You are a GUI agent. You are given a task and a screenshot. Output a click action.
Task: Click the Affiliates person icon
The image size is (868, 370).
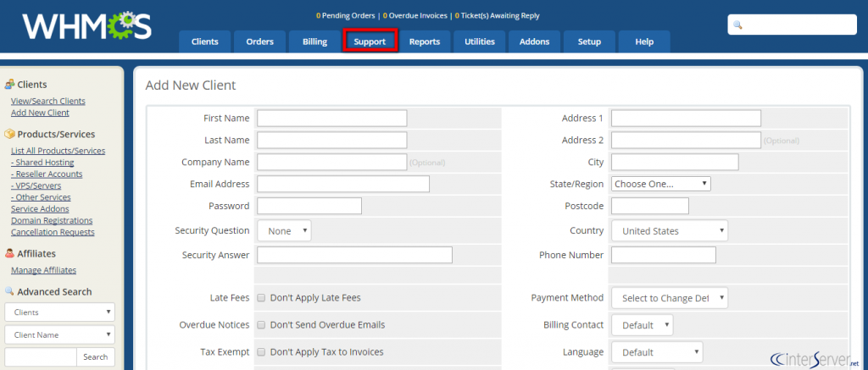pos(9,253)
